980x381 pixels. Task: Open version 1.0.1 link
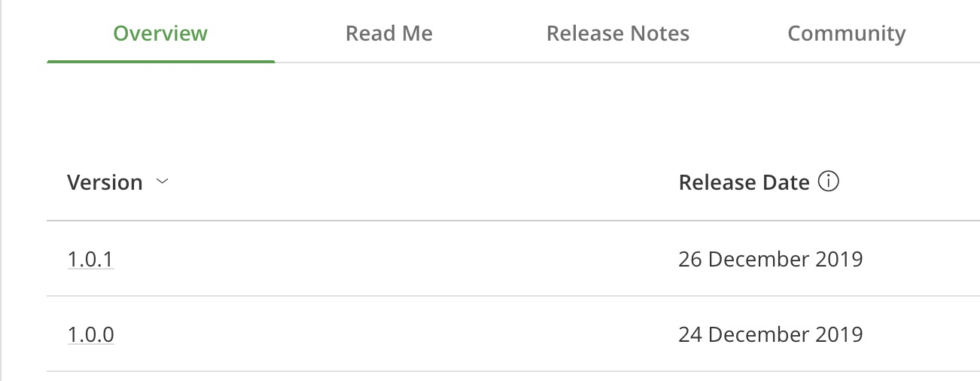(x=90, y=259)
